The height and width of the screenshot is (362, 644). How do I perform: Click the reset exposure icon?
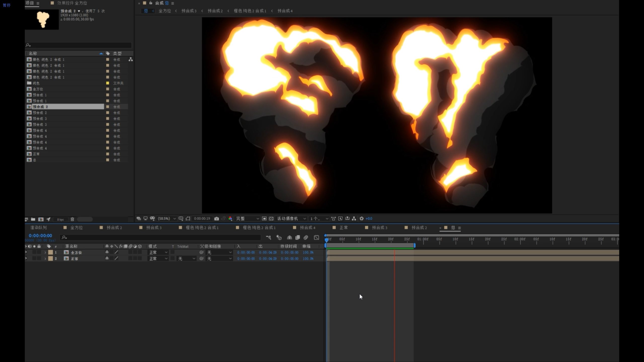coord(361,218)
